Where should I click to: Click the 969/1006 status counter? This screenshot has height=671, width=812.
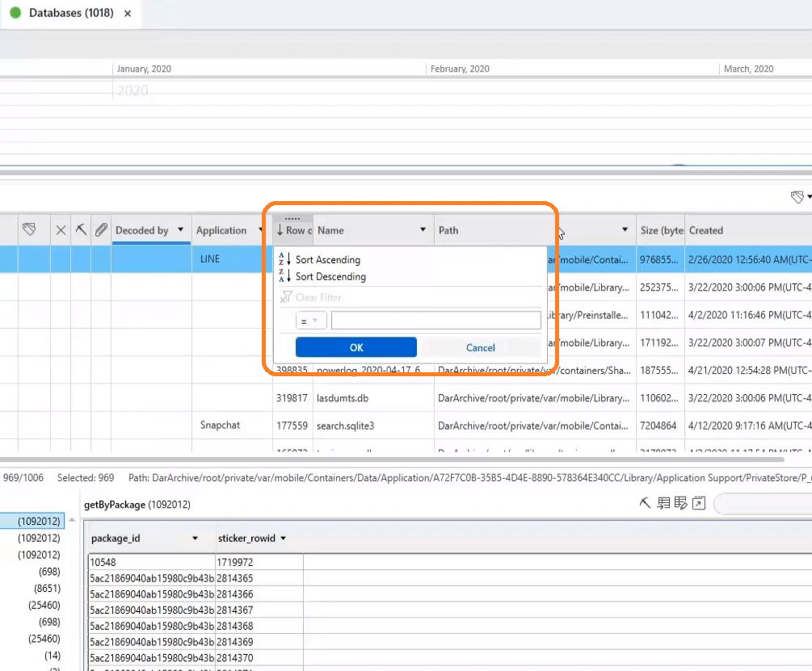coord(23,477)
